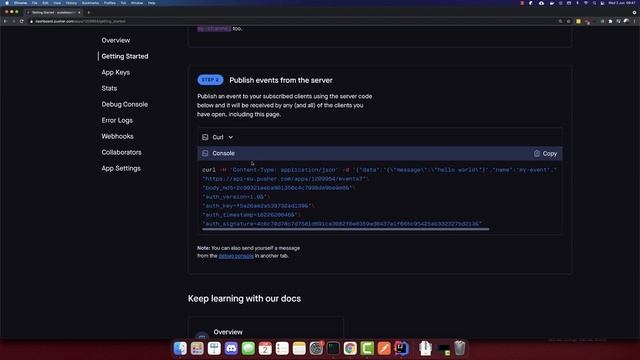
Task: Open the Wi-Fi menu in the menu bar
Action: 586,3
